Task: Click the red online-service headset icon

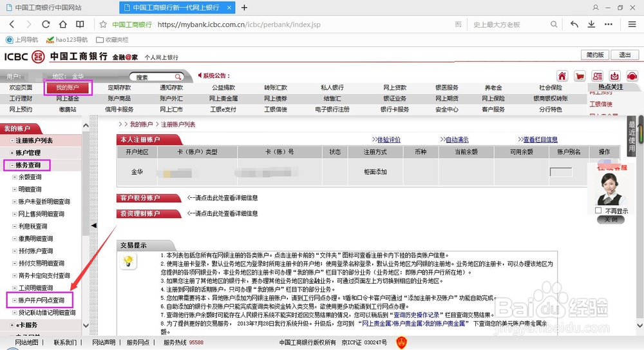Action: (x=632, y=76)
